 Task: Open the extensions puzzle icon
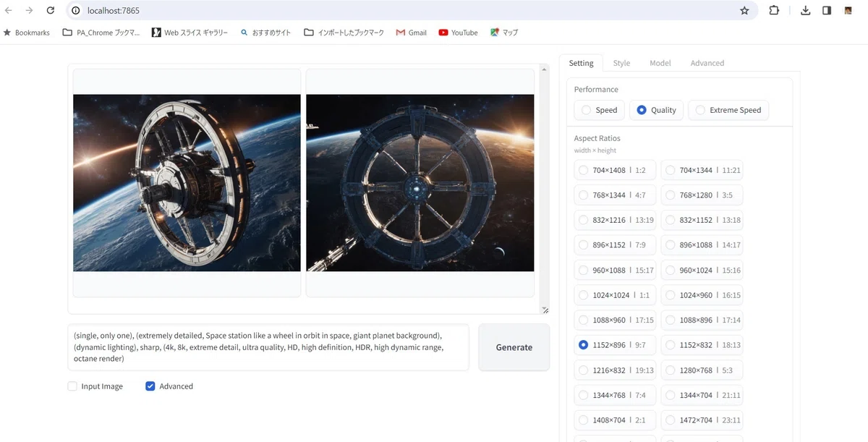coord(774,11)
